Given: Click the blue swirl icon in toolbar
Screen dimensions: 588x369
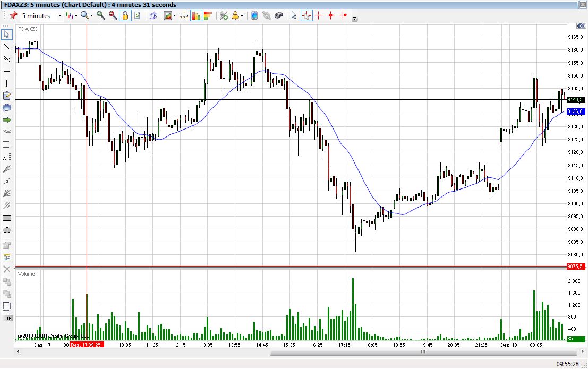Looking at the screenshot, I should pos(153,15).
